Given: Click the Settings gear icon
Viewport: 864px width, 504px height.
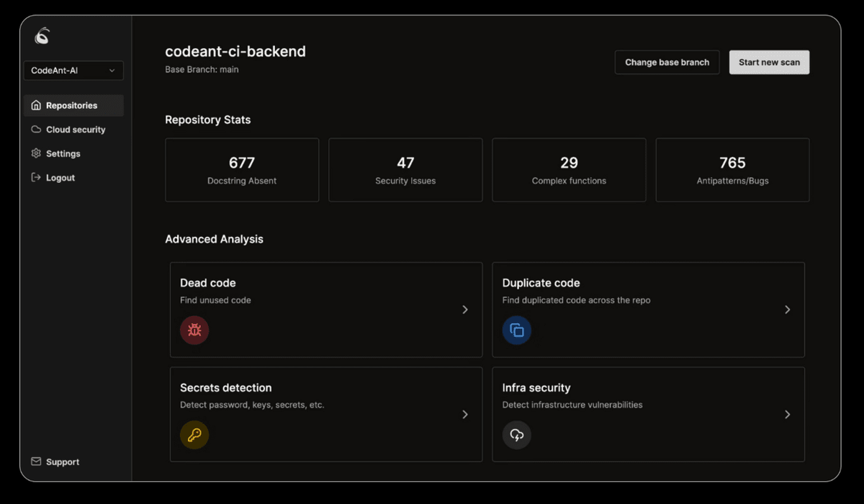Looking at the screenshot, I should click(36, 153).
